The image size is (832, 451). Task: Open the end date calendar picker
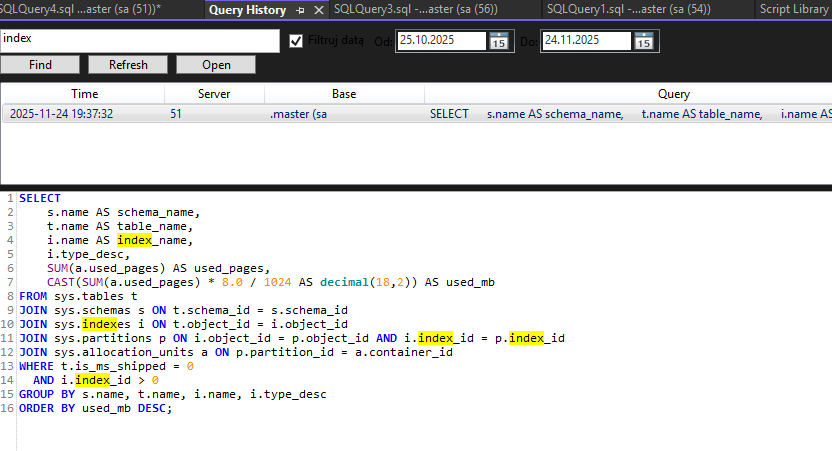[x=644, y=41]
